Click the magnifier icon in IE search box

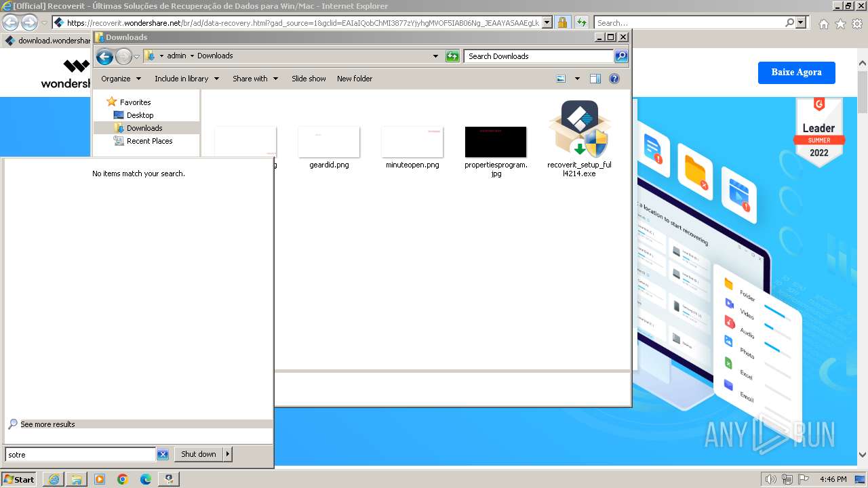coord(789,22)
